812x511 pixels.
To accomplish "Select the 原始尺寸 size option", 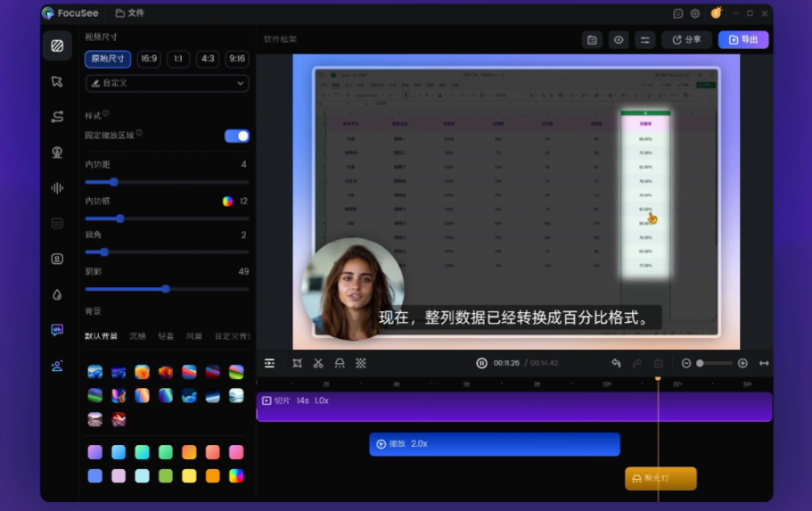I will [x=108, y=59].
